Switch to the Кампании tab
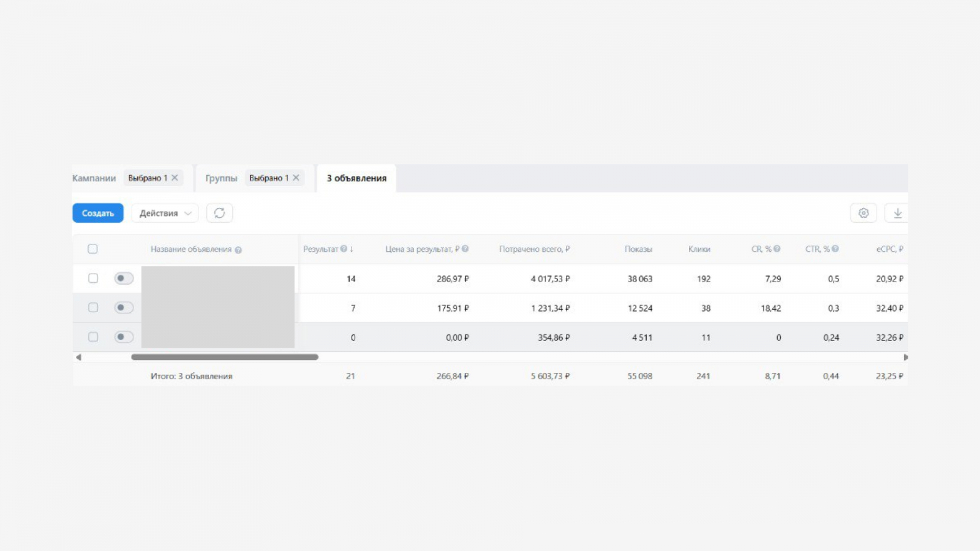The width and height of the screenshot is (980, 551). [94, 178]
